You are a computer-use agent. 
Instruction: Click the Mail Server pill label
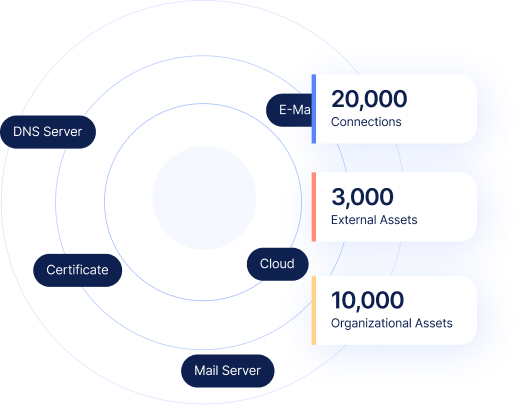pos(227,371)
